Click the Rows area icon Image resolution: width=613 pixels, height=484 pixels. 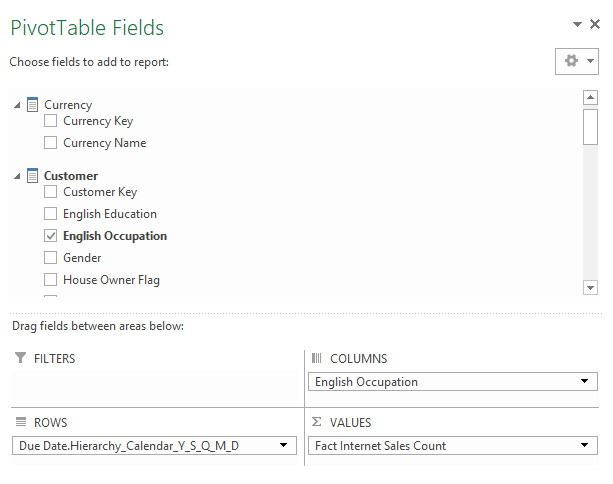pos(20,422)
